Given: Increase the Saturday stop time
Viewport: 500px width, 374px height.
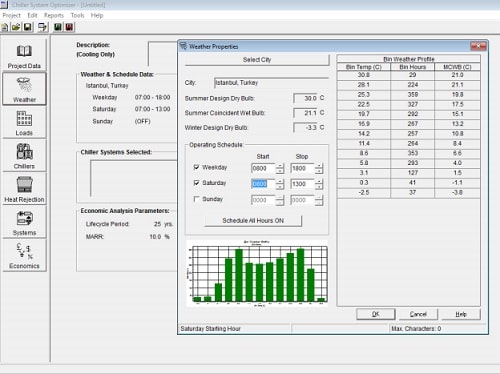Looking at the screenshot, I should pyautogui.click(x=319, y=181).
